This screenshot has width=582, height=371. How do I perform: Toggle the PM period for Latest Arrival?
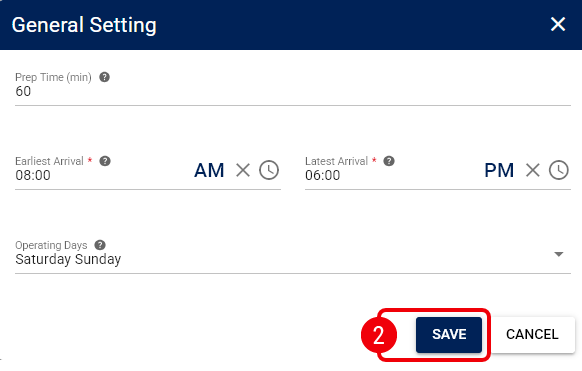(x=499, y=171)
